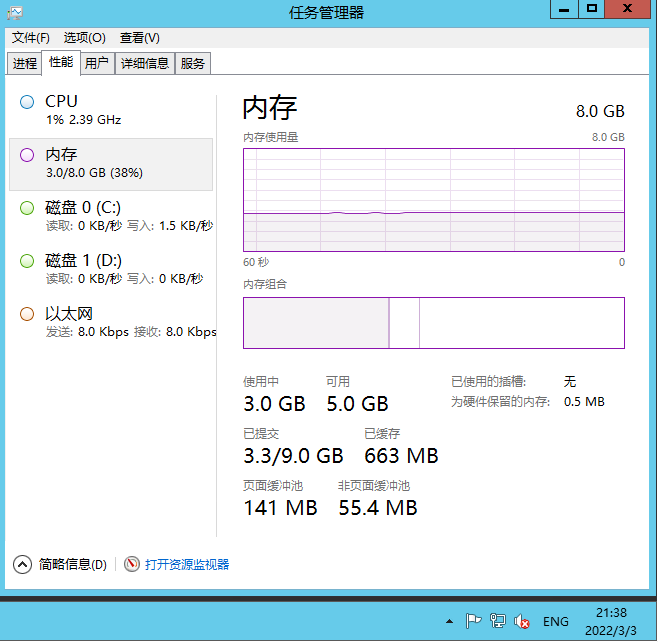Click the 3.3/9.0 GB 已提交 value
Screen dimensions: 658x642
click(x=293, y=456)
